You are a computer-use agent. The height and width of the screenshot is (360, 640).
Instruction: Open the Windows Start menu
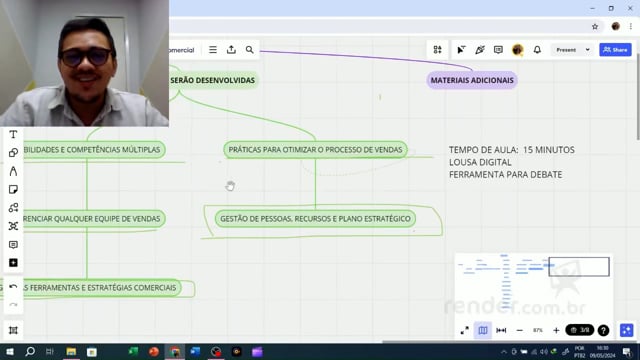(9, 351)
